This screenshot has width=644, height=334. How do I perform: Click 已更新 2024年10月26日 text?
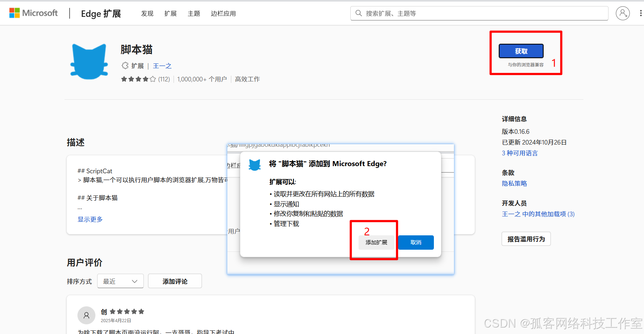click(534, 142)
